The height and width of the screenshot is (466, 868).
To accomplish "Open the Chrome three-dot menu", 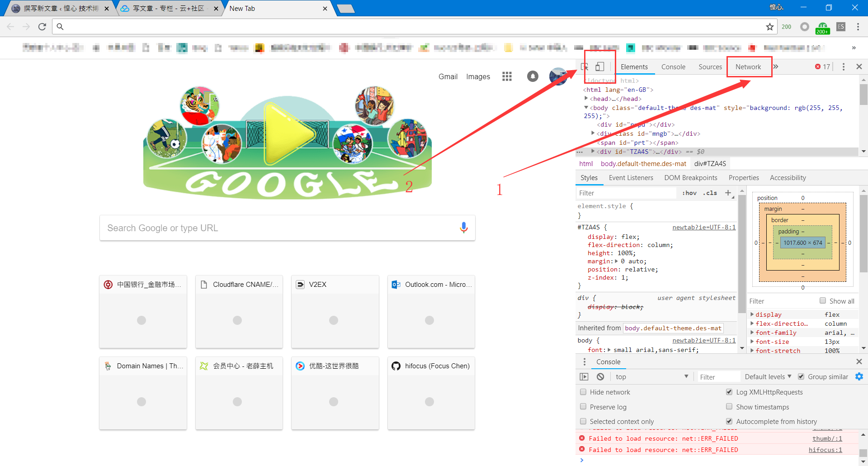I will click(x=858, y=27).
